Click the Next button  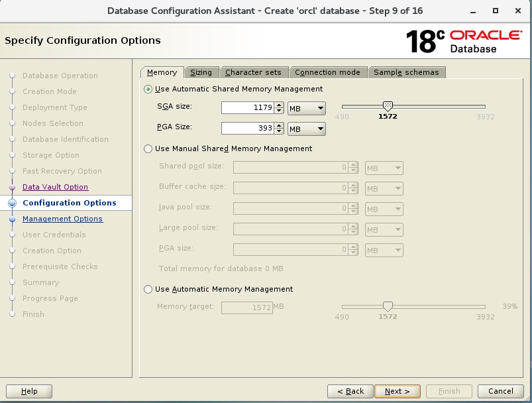tap(398, 391)
